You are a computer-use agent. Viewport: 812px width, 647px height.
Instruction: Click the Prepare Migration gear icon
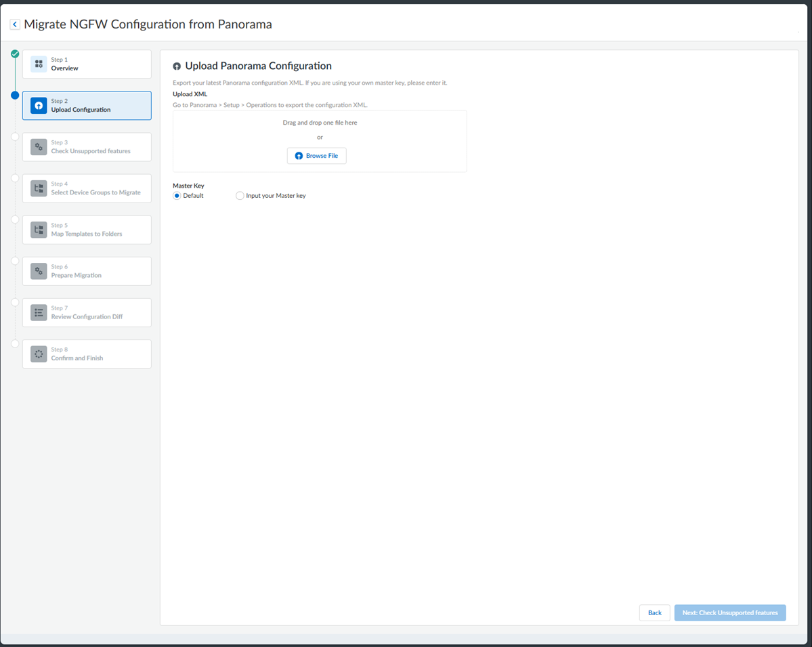[39, 271]
